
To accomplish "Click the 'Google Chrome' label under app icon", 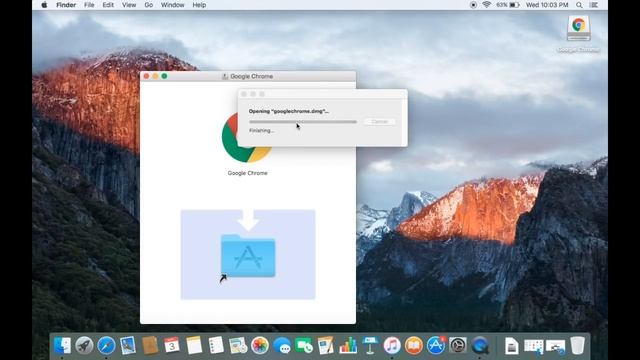I will 247,173.
